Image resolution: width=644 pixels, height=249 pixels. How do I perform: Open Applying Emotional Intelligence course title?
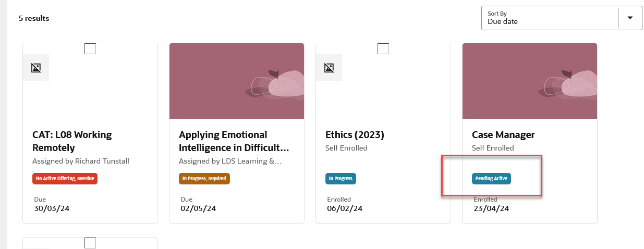click(x=234, y=141)
